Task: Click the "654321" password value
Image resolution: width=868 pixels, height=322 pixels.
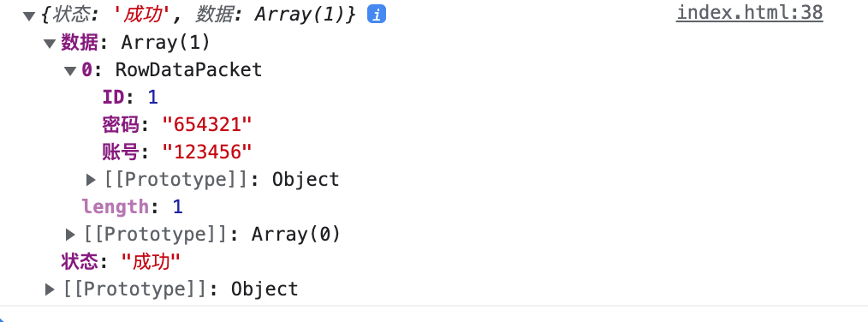Action: coord(207,125)
